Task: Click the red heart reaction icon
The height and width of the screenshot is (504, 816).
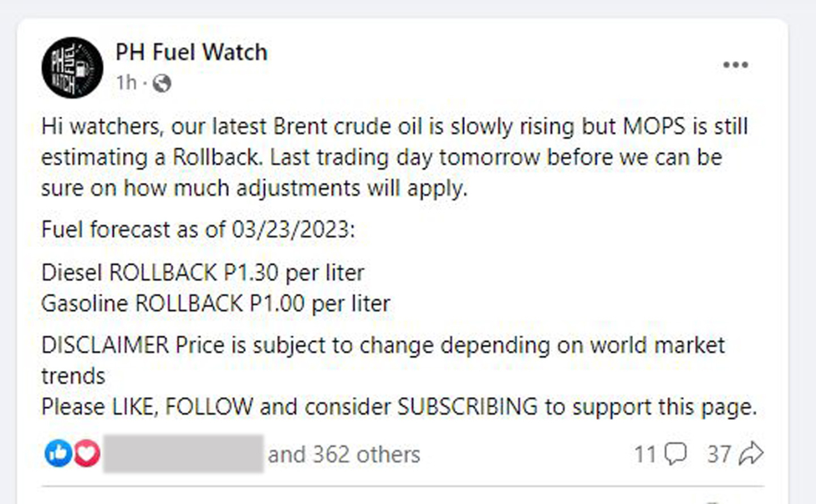Action: pyautogui.click(x=87, y=454)
